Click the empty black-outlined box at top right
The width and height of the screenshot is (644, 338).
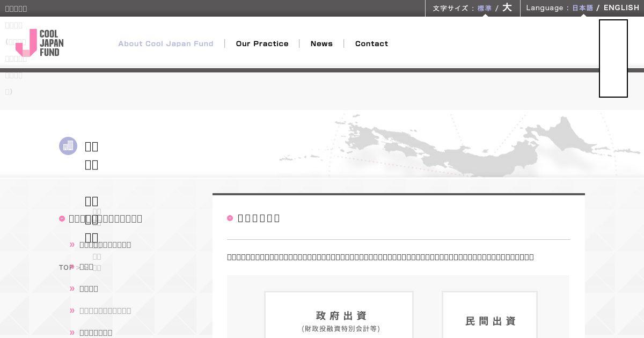click(x=613, y=58)
